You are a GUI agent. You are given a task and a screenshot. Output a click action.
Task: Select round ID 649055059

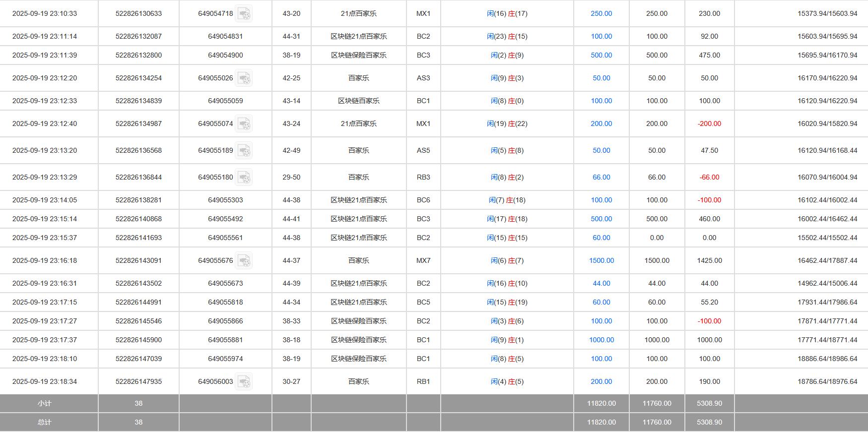[225, 101]
